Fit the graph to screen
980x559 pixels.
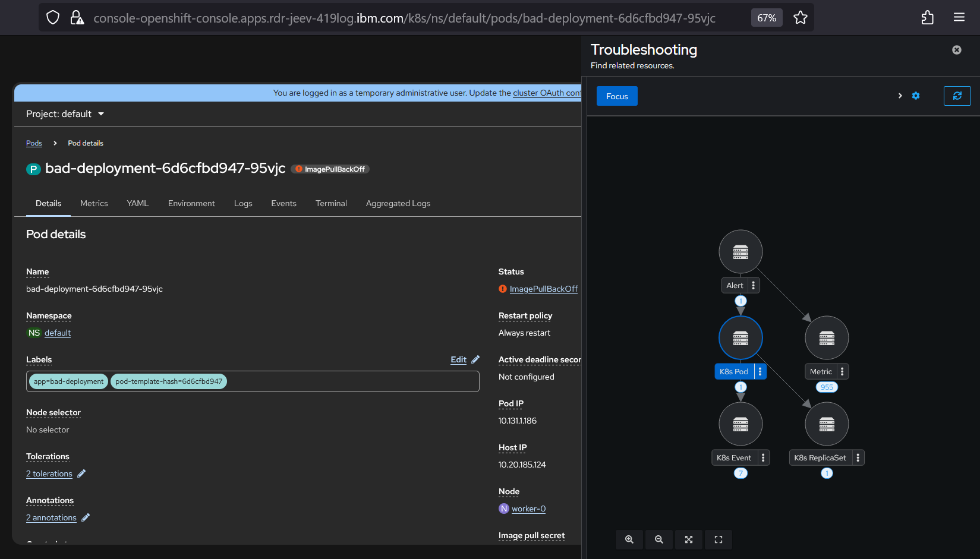click(x=689, y=539)
